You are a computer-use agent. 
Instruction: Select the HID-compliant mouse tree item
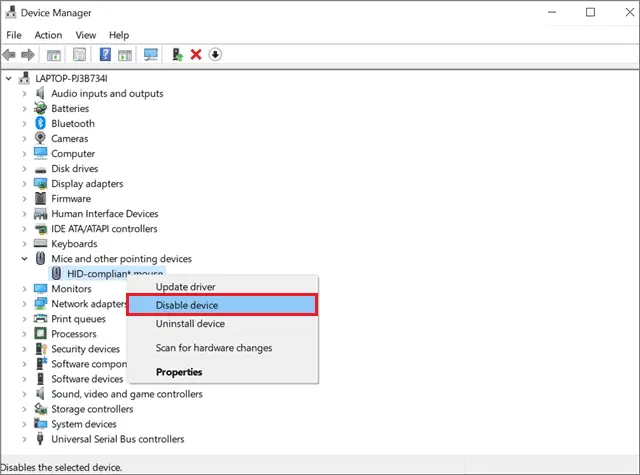click(107, 273)
